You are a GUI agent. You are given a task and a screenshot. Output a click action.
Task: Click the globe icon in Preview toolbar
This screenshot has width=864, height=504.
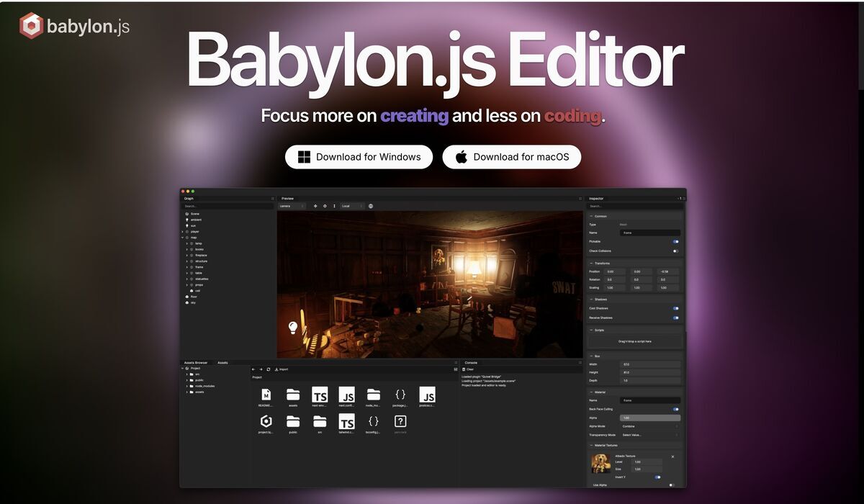(371, 206)
